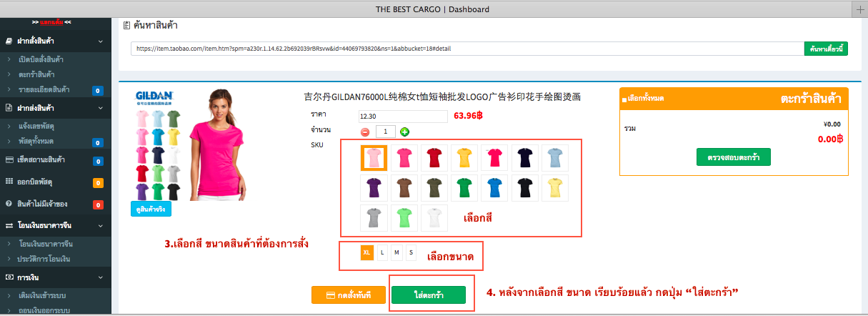868x316 pixels.
Task: Choose the olive green shirt swatch
Action: (434, 188)
